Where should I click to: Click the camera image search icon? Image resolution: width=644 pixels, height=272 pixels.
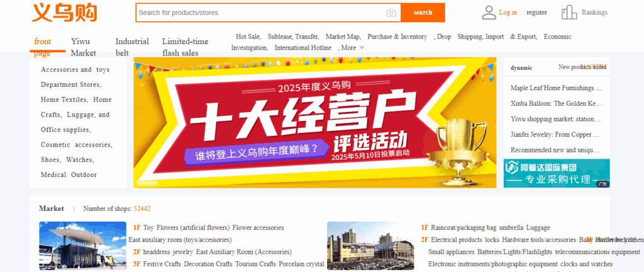[x=391, y=13]
